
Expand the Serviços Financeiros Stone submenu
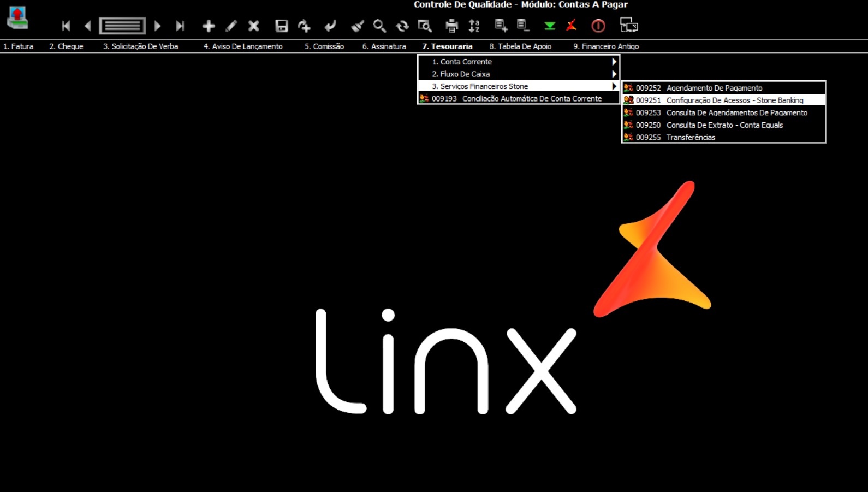pyautogui.click(x=518, y=86)
